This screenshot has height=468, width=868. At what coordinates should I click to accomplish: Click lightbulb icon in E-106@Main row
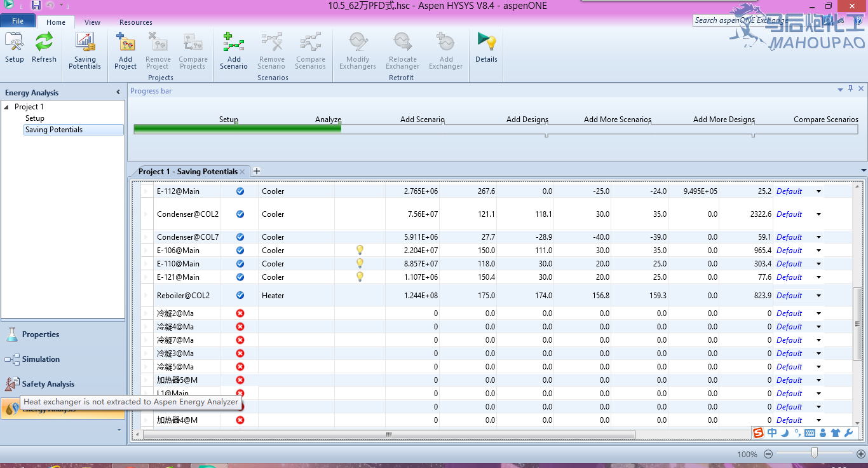coord(360,250)
